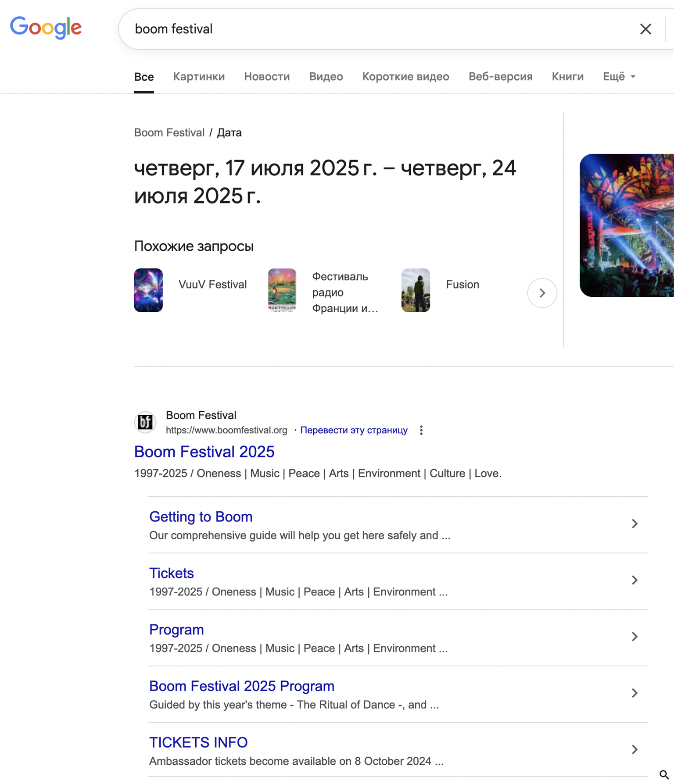Open the Новости tab
Viewport: 674px width, 784px height.
267,77
